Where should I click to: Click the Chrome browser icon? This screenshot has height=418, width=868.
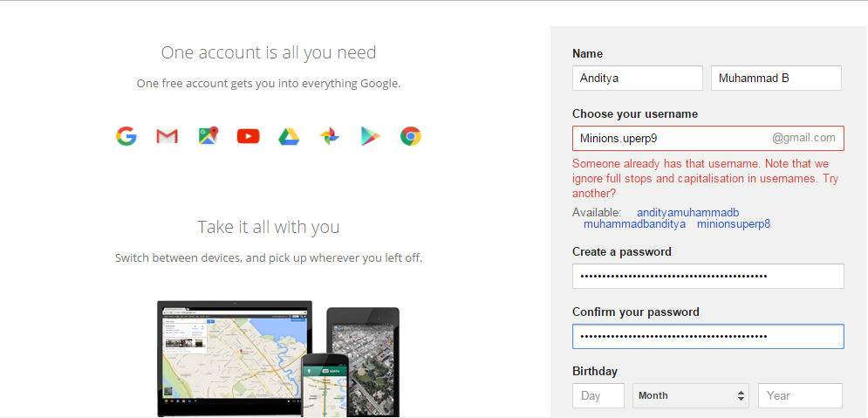(411, 135)
